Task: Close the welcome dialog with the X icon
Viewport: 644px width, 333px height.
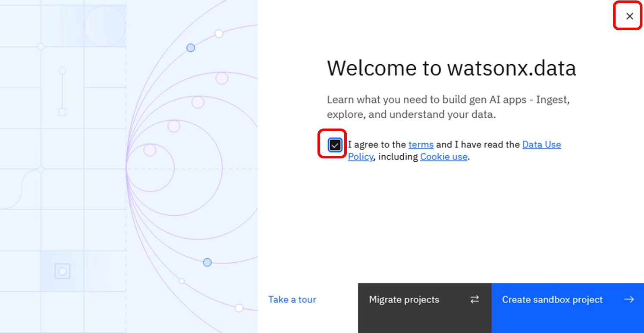Action: (x=629, y=16)
